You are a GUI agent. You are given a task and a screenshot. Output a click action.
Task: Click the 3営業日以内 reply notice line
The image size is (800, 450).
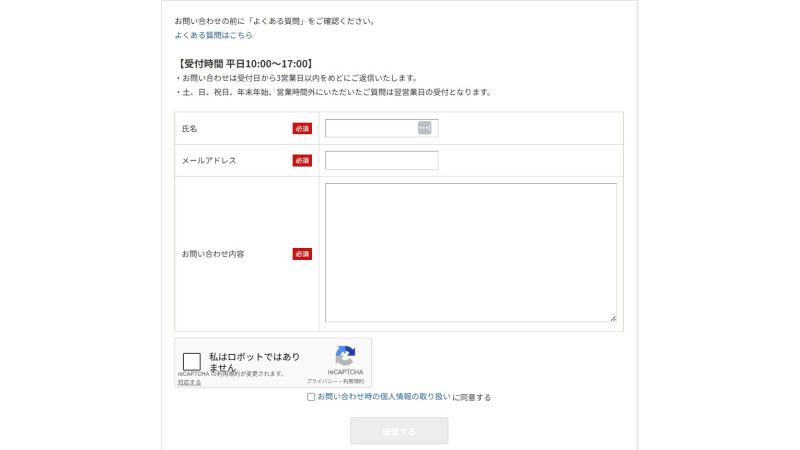[297, 78]
